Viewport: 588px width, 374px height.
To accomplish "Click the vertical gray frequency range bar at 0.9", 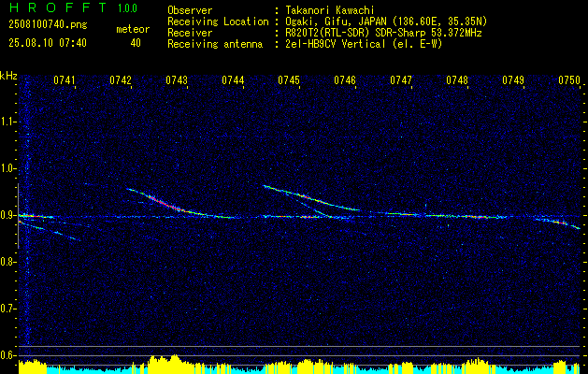I will click(18, 216).
